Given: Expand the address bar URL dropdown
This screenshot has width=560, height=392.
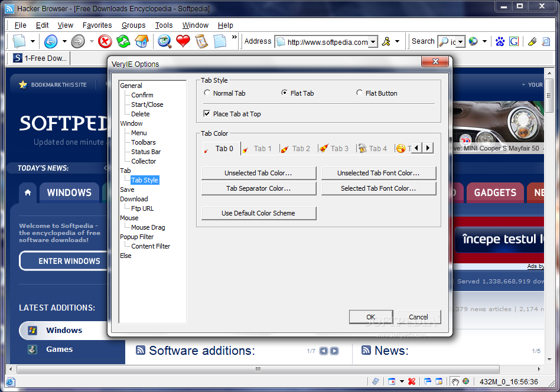Looking at the screenshot, I should (373, 42).
